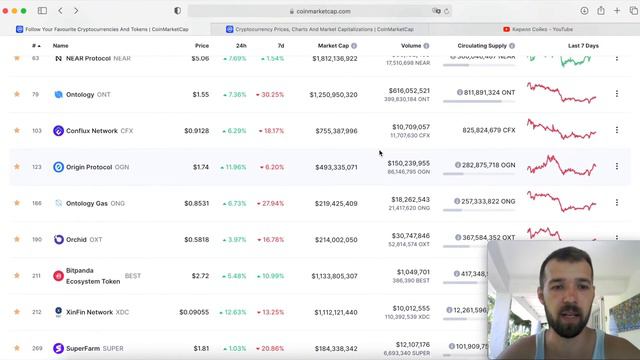Unstar Bitpanda Ecosystem Token from watchlist

pyautogui.click(x=17, y=275)
